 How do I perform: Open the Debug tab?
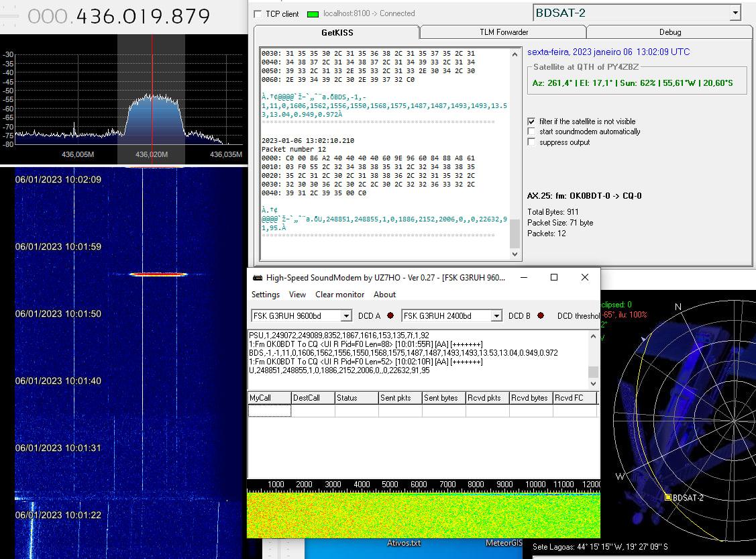[x=669, y=32]
